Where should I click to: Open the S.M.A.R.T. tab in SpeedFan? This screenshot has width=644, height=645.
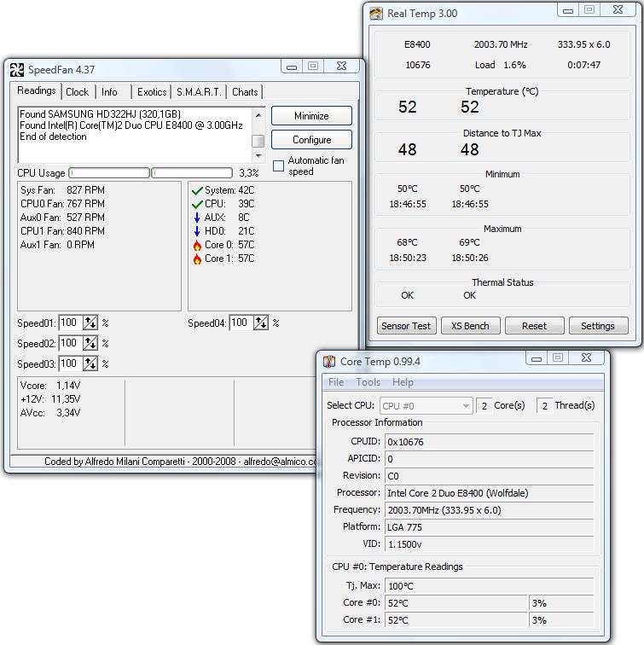pyautogui.click(x=199, y=92)
